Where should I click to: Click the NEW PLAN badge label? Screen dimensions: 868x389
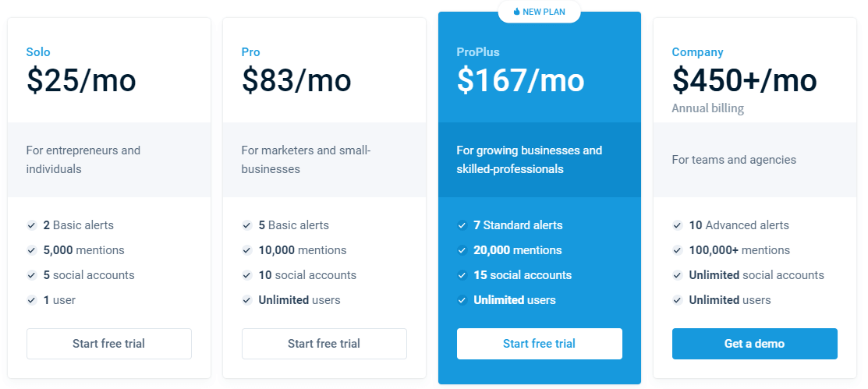pyautogui.click(x=544, y=12)
